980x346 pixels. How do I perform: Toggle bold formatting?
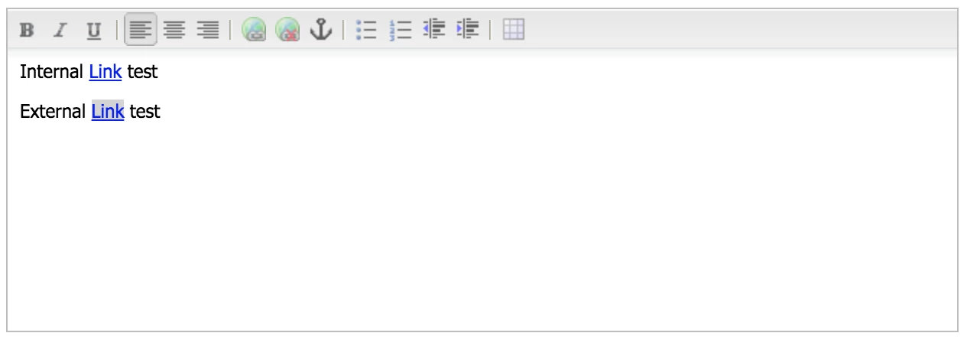click(x=28, y=31)
